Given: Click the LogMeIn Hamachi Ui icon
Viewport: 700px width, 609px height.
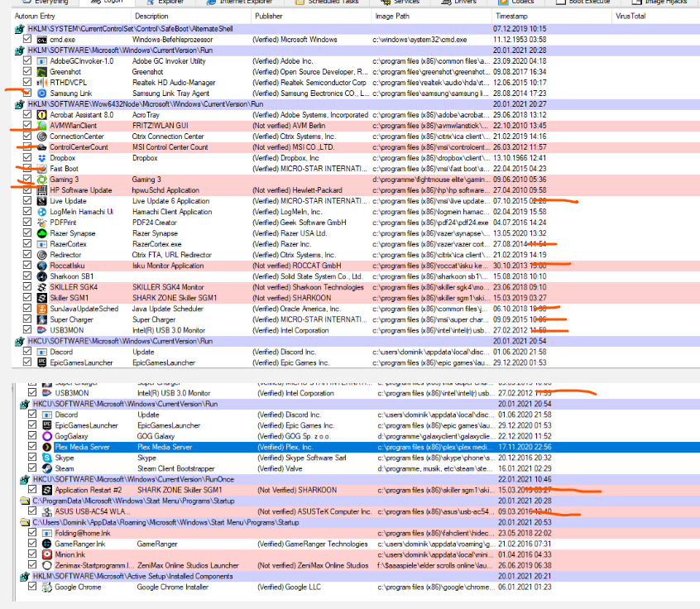Looking at the screenshot, I should pyautogui.click(x=41, y=212).
